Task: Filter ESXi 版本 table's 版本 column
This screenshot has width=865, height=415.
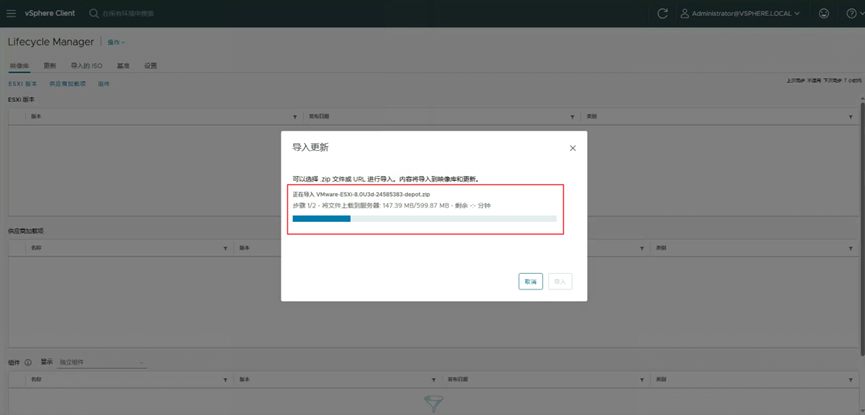Action: point(295,117)
